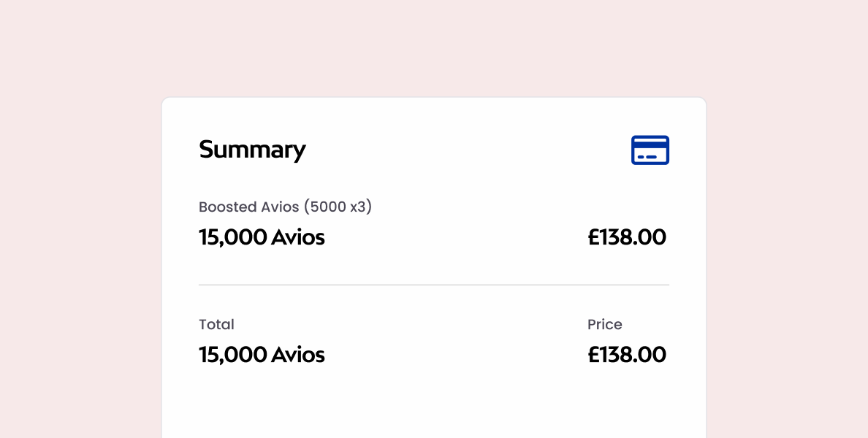The width and height of the screenshot is (868, 438).
Task: Select the x3 multiplier in Boosted Avios
Action: coord(358,207)
